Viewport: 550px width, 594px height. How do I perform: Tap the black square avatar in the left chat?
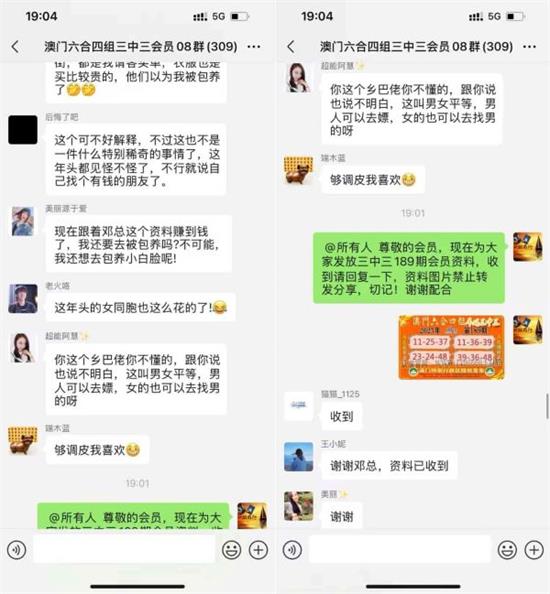click(23, 130)
